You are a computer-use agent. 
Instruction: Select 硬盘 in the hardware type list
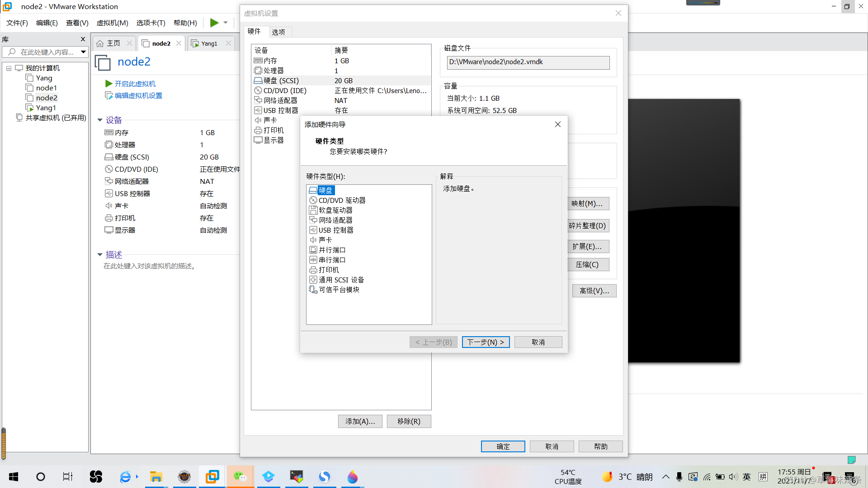pyautogui.click(x=325, y=190)
